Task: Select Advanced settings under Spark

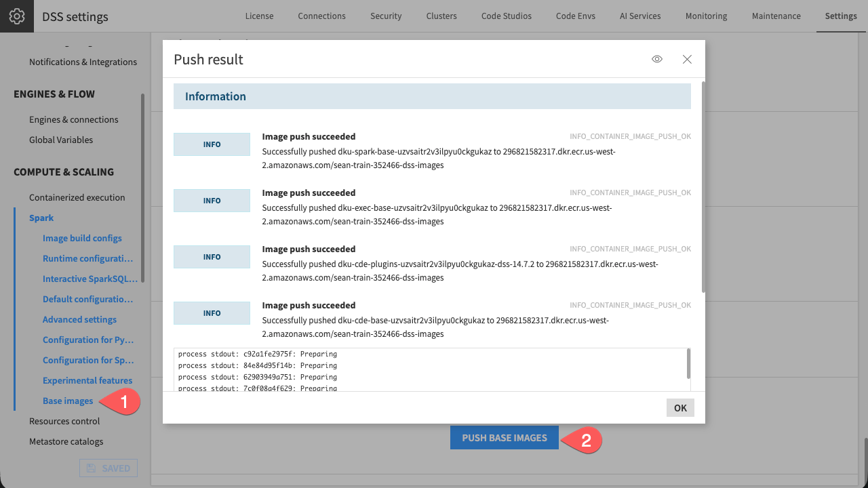Action: [79, 319]
